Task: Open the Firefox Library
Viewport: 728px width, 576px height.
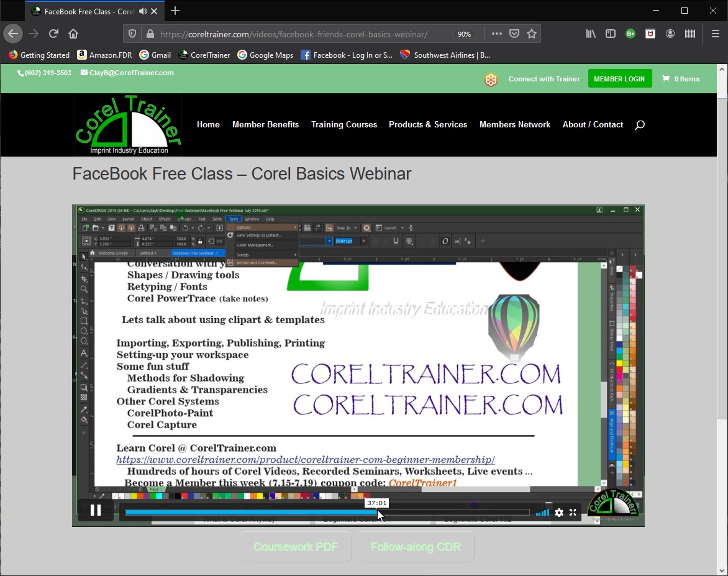Action: click(591, 34)
